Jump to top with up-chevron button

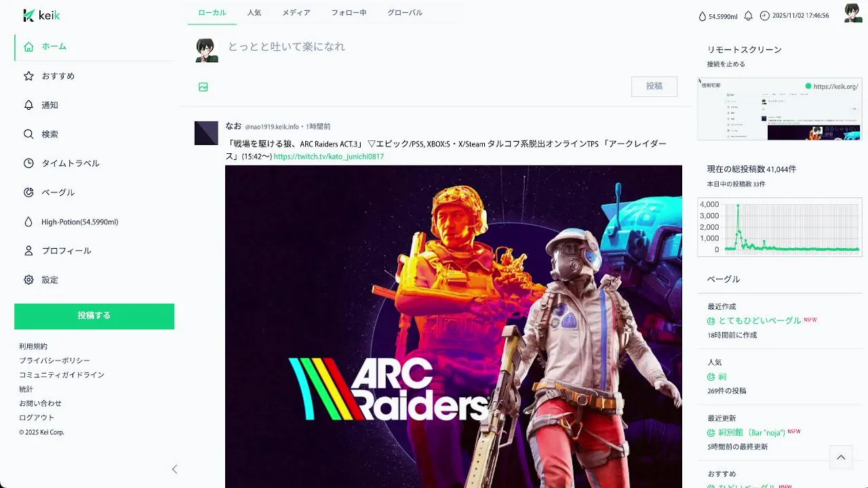pos(841,457)
